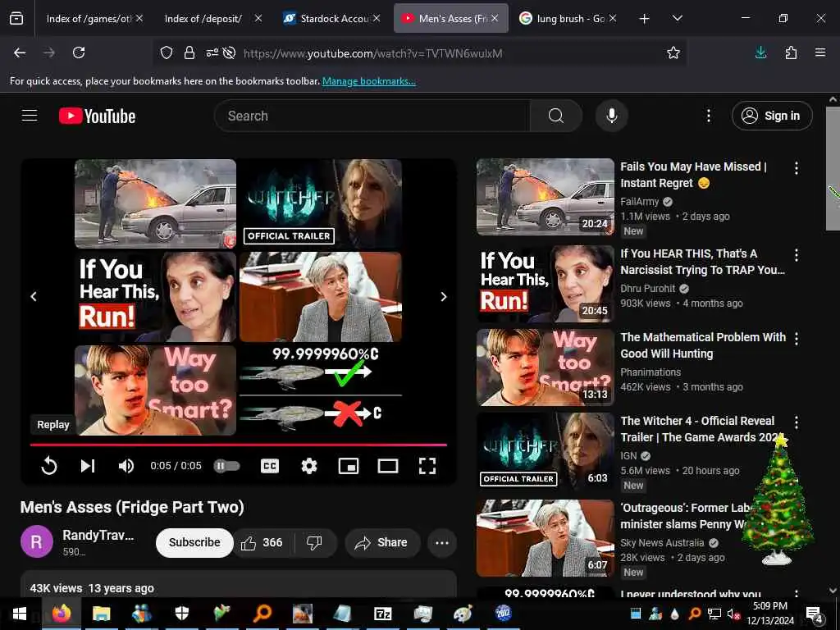840x630 pixels.
Task: Open notification center in system tray
Action: click(x=814, y=614)
